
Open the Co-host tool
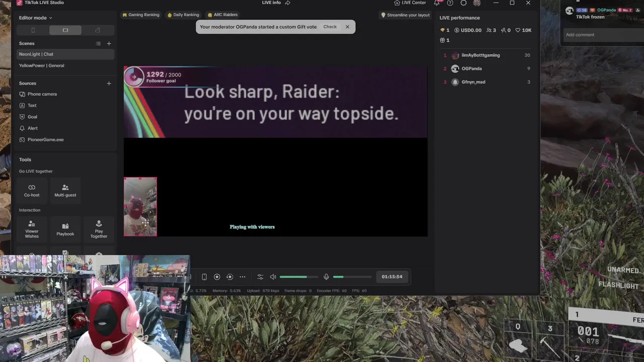(32, 191)
